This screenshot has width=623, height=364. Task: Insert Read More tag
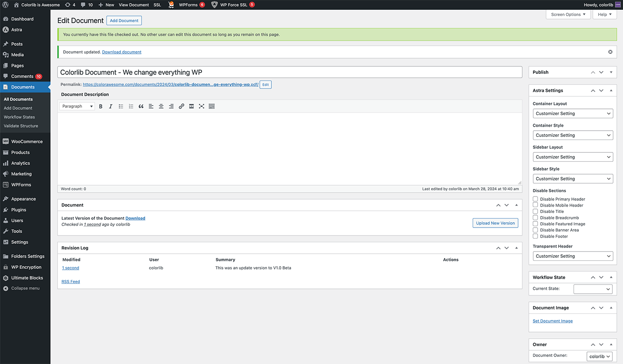[x=191, y=106]
